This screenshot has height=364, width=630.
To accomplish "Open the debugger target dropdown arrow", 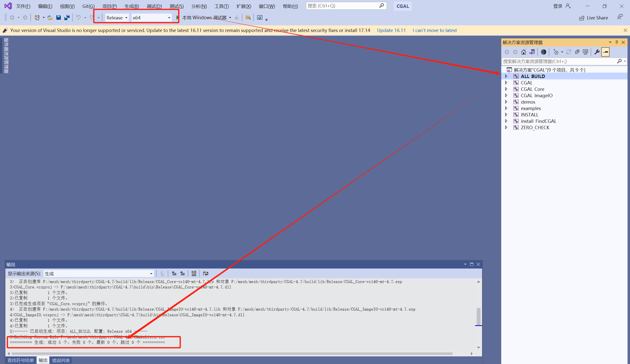I will (x=230, y=17).
